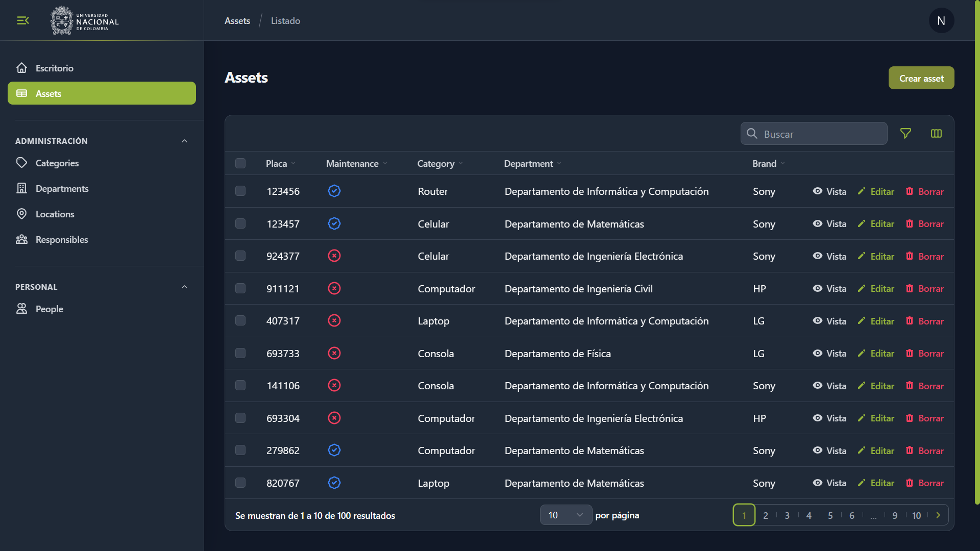Open user avatar N menu
This screenshot has height=551, width=980.
[941, 20]
